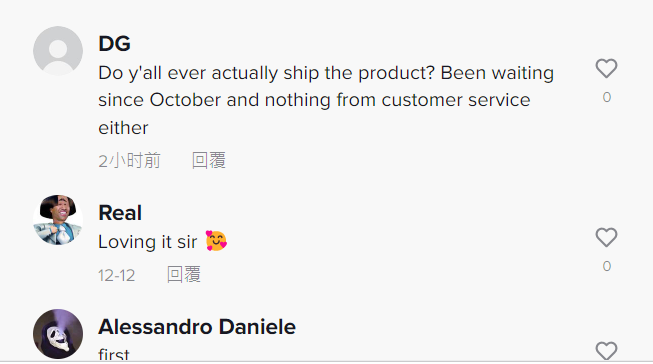Click 回覆 under Real's comment
Screen dimensions: 653x364
pyautogui.click(x=184, y=274)
